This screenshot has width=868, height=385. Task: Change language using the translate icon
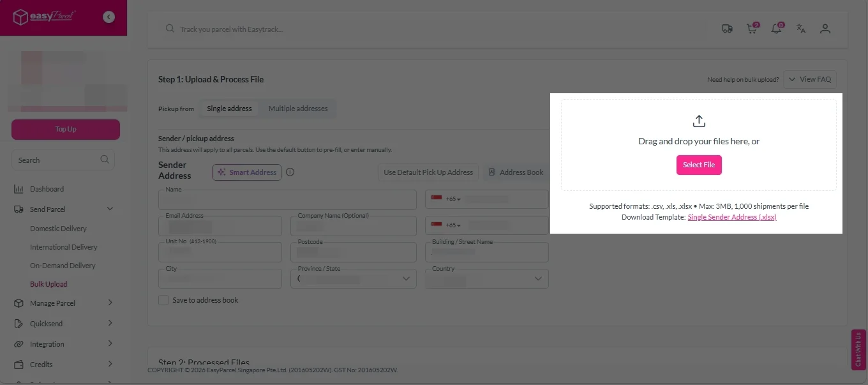(x=801, y=29)
